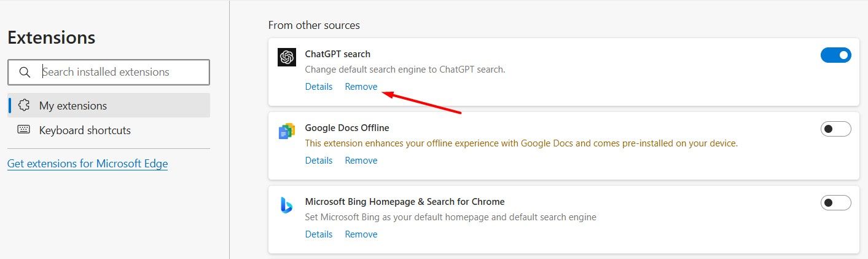Click the ChatGPT search extension icon
Image resolution: width=868 pixels, height=259 pixels.
[286, 57]
